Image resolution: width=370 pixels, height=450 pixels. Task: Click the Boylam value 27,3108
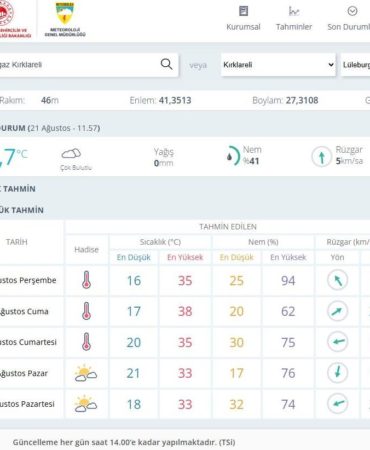point(302,100)
